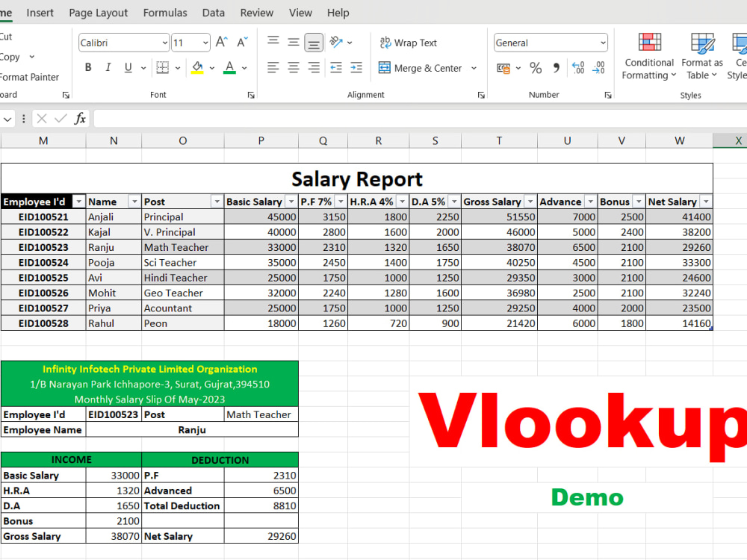
Task: Apply bold formatting from the Font group
Action: (x=87, y=66)
